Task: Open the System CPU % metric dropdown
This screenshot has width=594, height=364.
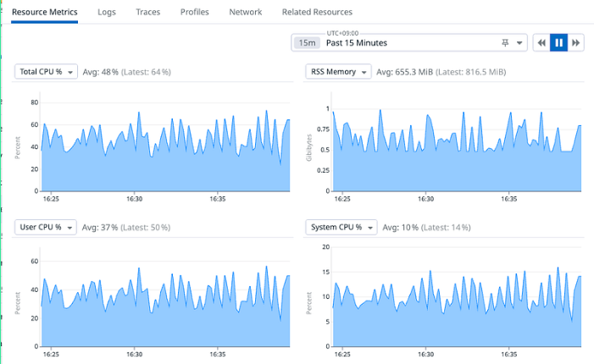Action: point(341,227)
